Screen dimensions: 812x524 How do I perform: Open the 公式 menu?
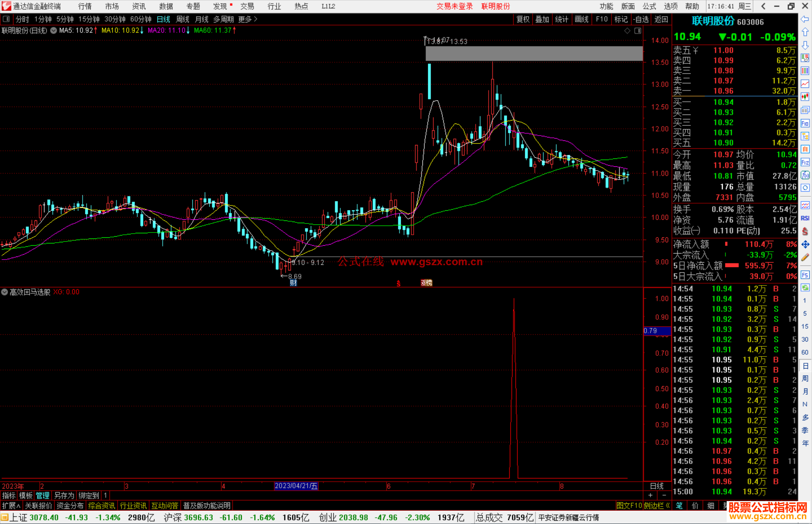click(649, 6)
